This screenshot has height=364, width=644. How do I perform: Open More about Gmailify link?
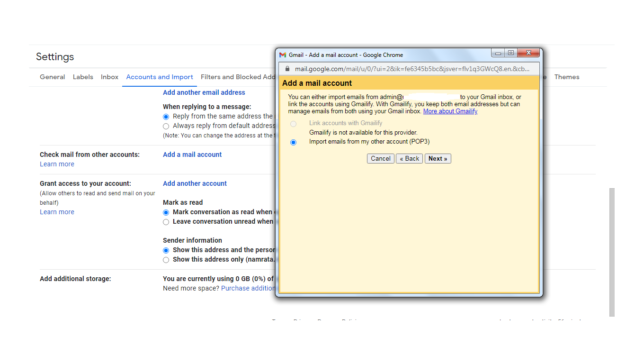click(450, 111)
